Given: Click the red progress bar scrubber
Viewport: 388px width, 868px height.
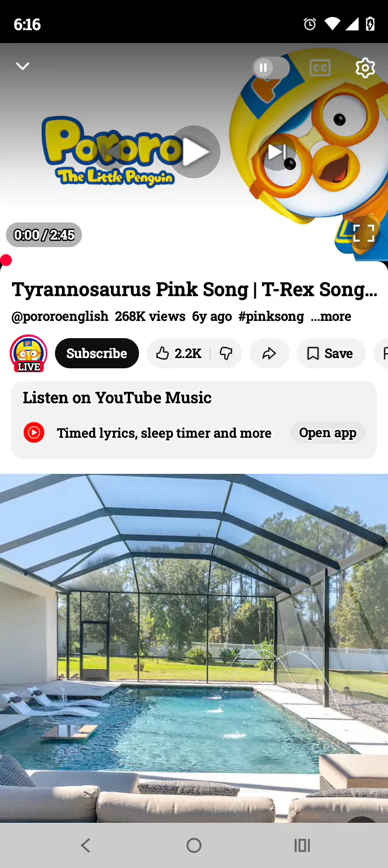Looking at the screenshot, I should point(6,261).
